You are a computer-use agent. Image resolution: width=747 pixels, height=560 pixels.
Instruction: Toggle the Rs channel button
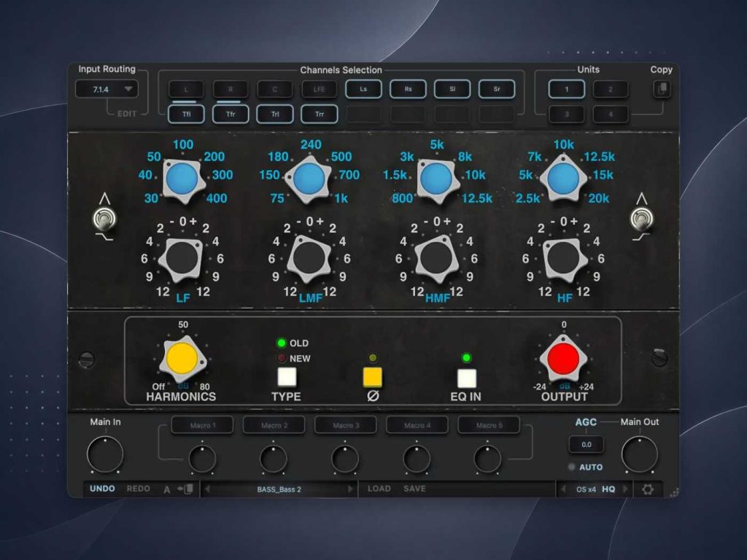tap(408, 89)
